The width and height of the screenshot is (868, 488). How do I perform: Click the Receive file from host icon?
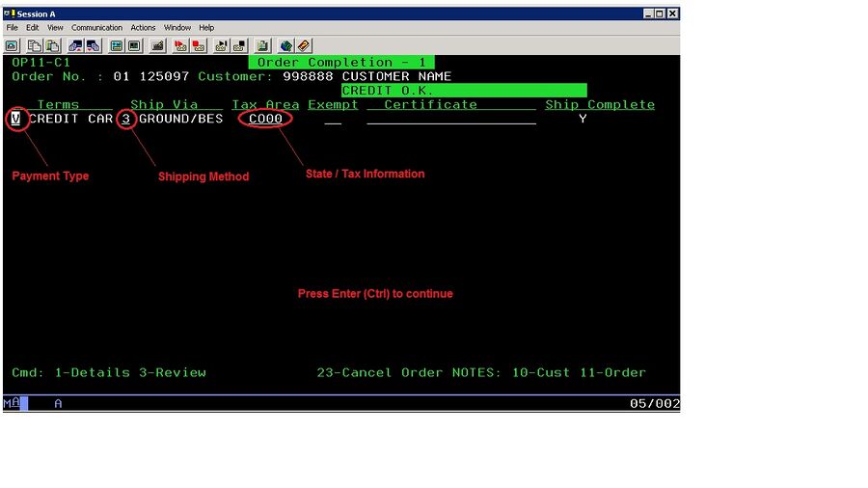(94, 45)
